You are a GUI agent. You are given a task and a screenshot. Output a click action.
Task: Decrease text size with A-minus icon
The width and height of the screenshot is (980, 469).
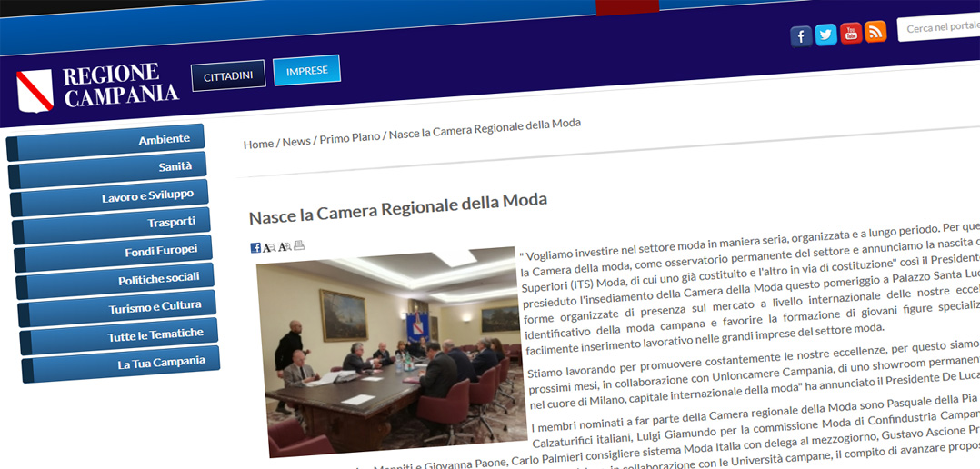click(269, 247)
